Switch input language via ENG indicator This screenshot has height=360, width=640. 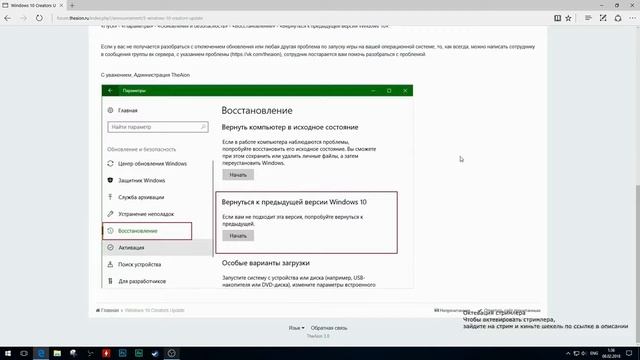coord(594,353)
